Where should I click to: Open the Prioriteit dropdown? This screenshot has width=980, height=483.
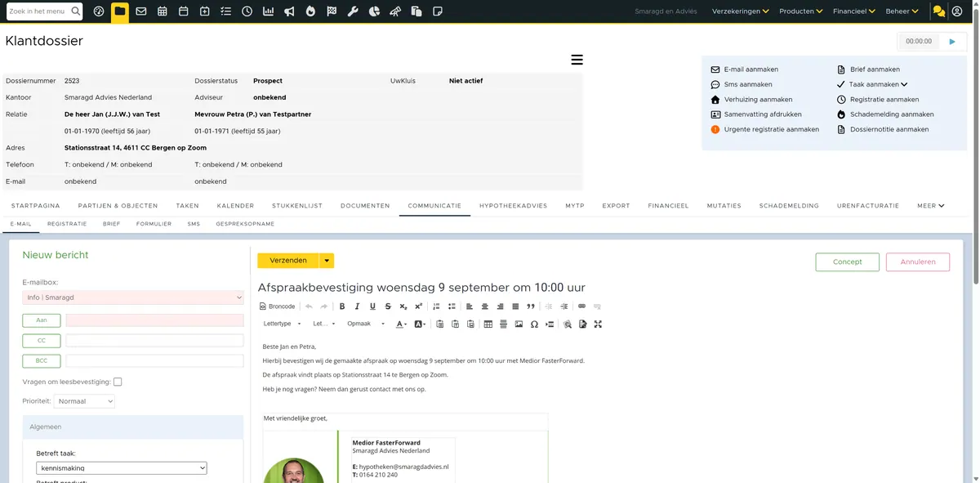(85, 401)
